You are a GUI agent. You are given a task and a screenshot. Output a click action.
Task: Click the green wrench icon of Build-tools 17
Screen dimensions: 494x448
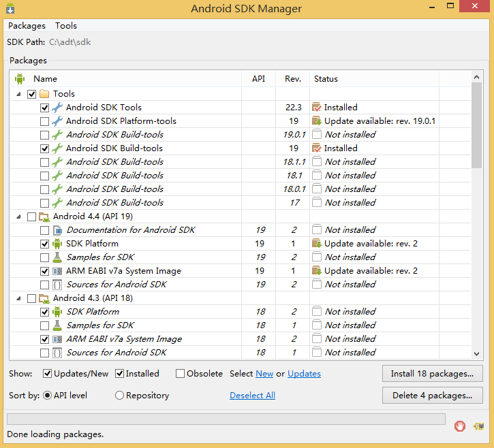click(57, 203)
